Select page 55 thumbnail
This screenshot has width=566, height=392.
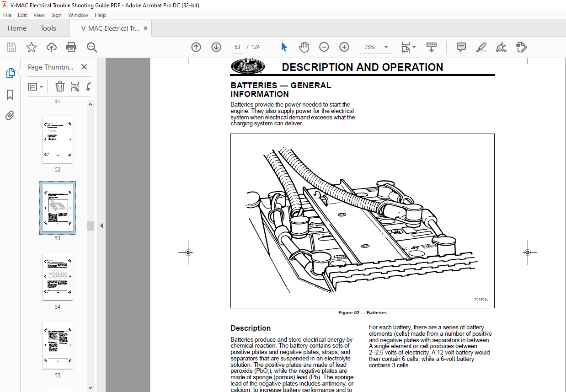[58, 345]
